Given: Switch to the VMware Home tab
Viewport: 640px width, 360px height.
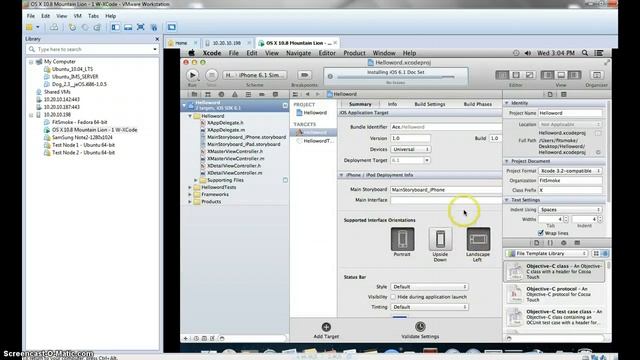Looking at the screenshot, I should 182,43.
